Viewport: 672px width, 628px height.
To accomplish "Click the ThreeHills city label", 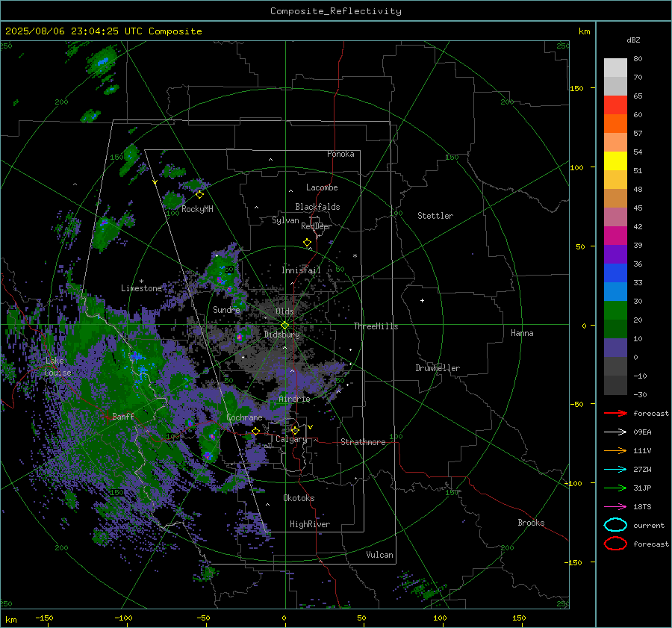I will pyautogui.click(x=376, y=326).
